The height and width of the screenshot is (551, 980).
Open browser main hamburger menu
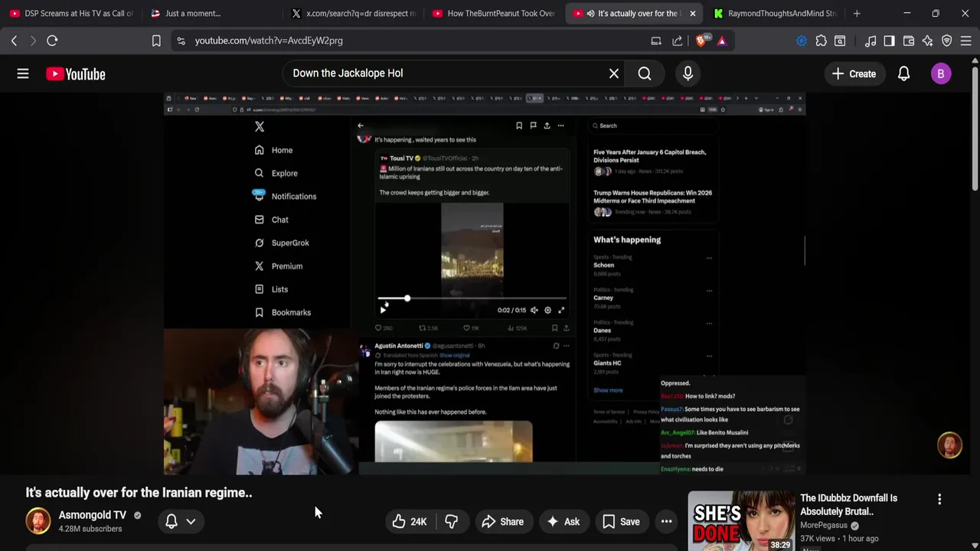tap(966, 41)
